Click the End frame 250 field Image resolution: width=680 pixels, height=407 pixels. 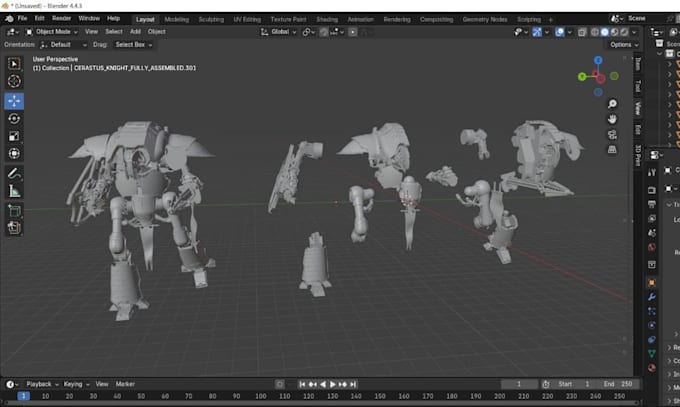click(x=619, y=384)
